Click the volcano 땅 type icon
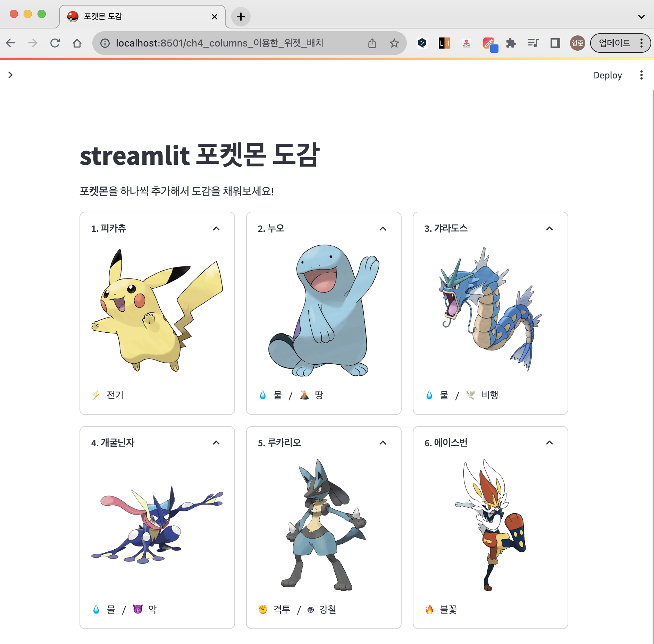Screen dimensions: 654x644 (x=304, y=395)
